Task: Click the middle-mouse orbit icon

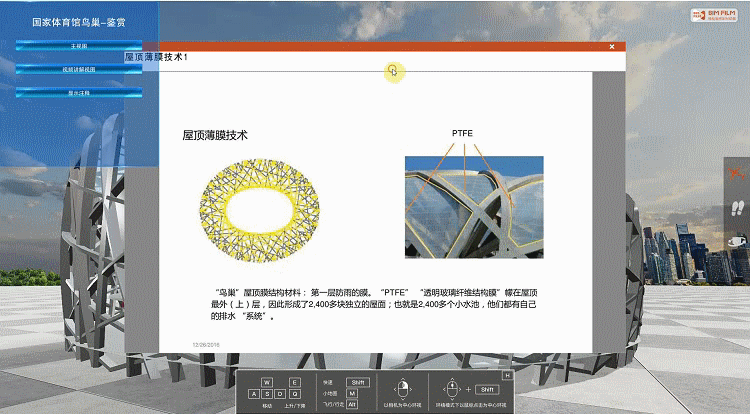Action: point(451,389)
